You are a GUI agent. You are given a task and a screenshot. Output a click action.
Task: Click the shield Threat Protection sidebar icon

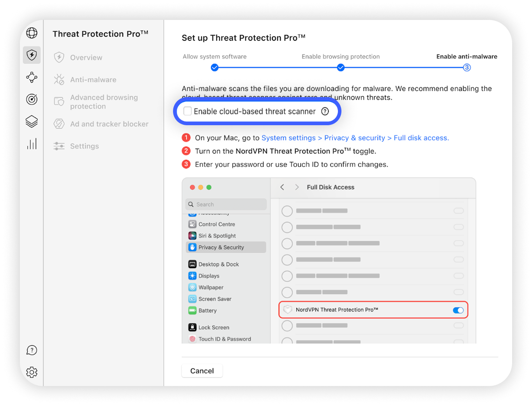coord(32,55)
